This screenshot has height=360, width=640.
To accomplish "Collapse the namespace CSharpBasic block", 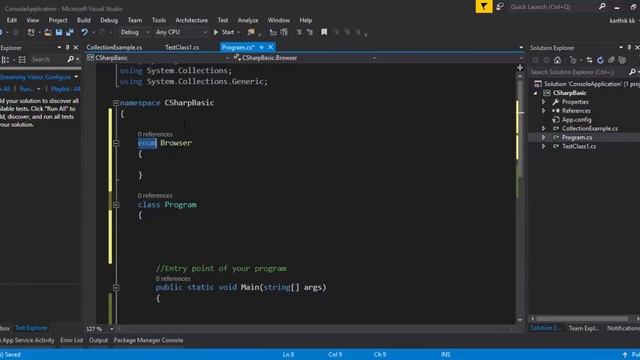I will pyautogui.click(x=116, y=103).
